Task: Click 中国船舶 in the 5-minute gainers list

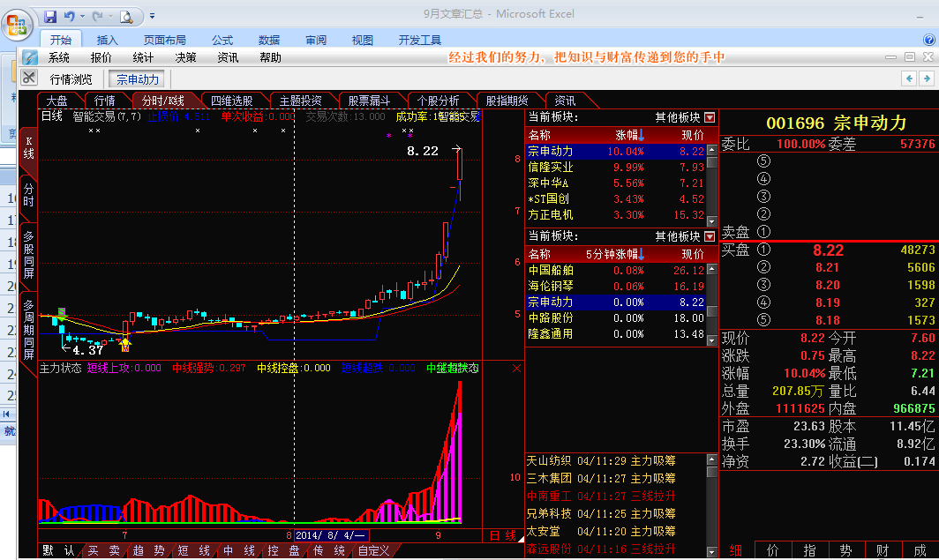Action: click(552, 271)
